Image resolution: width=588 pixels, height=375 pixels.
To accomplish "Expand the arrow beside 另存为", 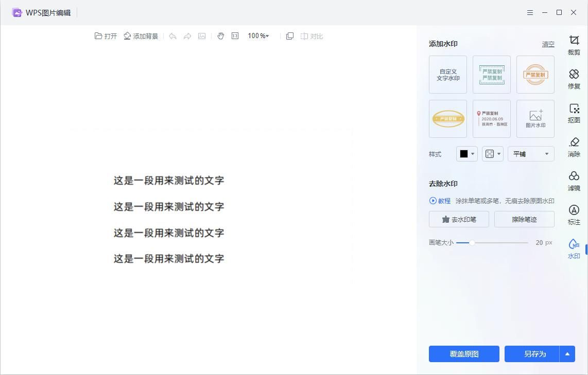I will click(x=567, y=353).
